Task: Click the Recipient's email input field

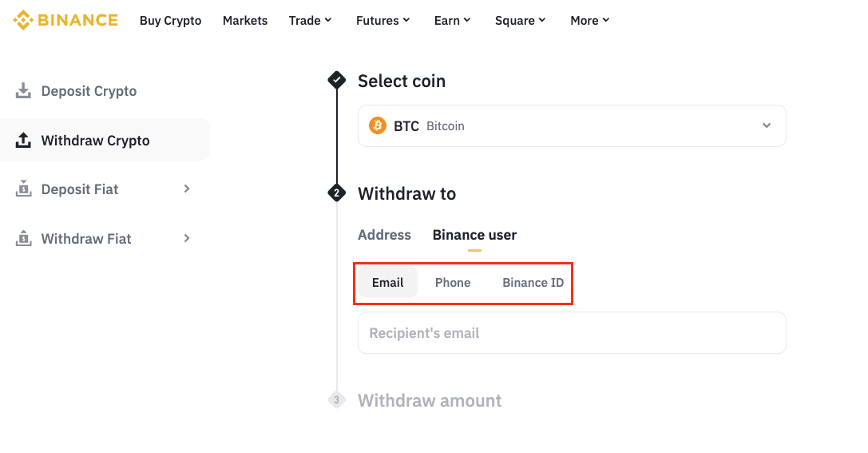Action: click(572, 333)
